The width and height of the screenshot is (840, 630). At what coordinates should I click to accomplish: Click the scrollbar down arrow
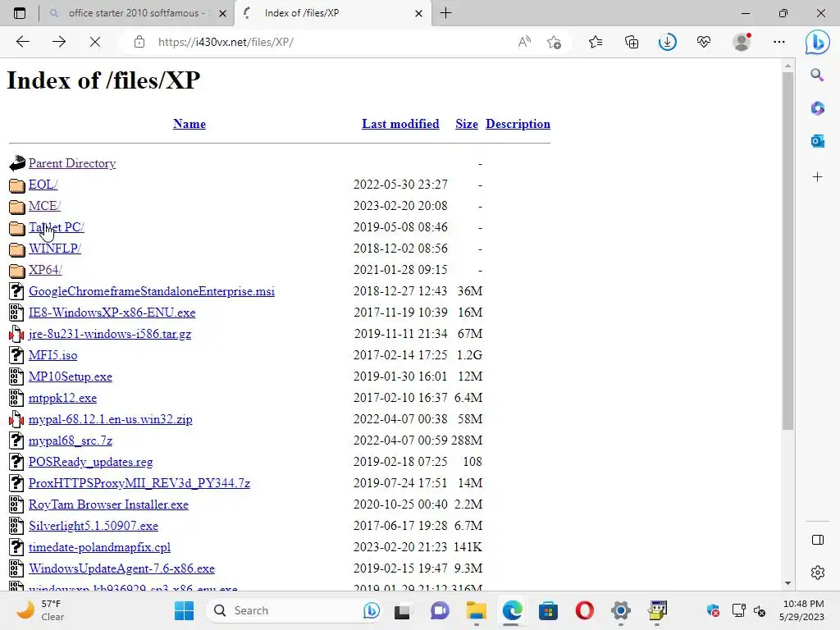pos(787,583)
